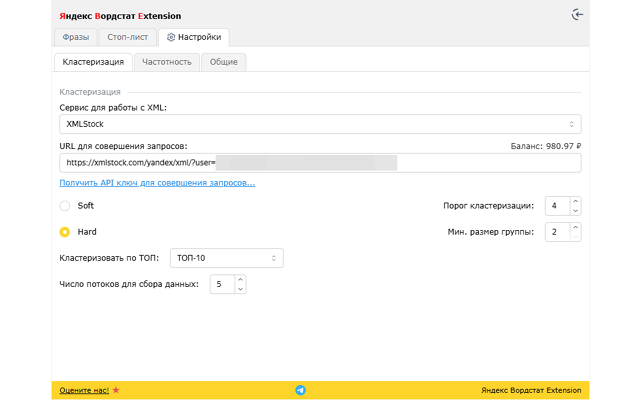Click the gear icon on the Настройки tab

(x=171, y=37)
